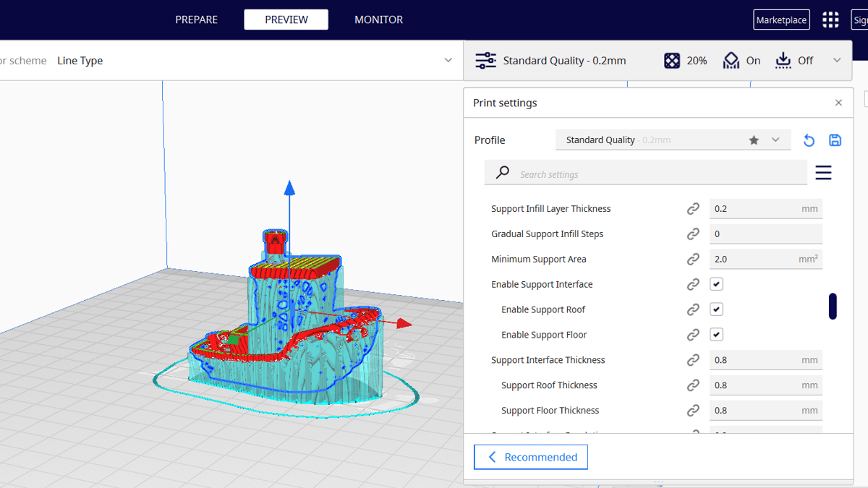This screenshot has width=868, height=488.
Task: Click the Recommended button
Action: click(x=531, y=457)
